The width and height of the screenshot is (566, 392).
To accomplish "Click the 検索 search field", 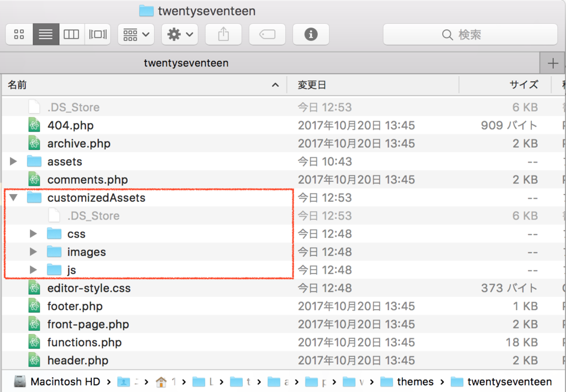I will click(x=470, y=35).
